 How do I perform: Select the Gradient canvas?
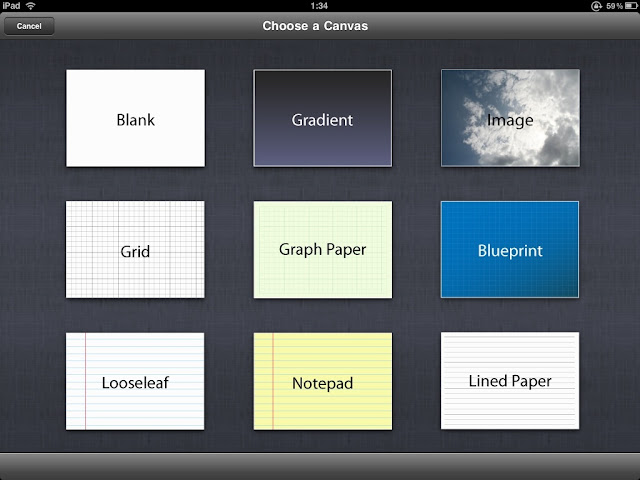tap(322, 118)
